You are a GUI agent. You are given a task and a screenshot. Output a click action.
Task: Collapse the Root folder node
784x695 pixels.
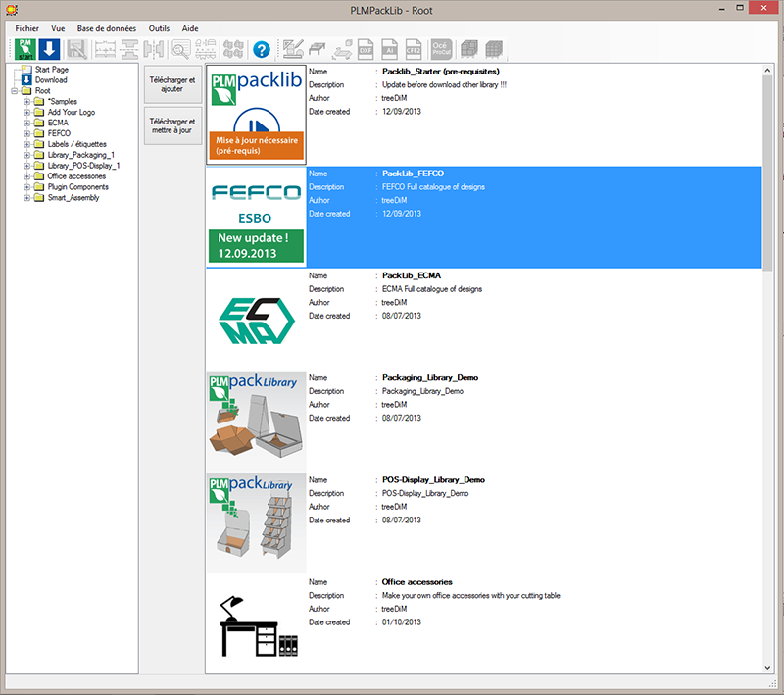coord(15,91)
